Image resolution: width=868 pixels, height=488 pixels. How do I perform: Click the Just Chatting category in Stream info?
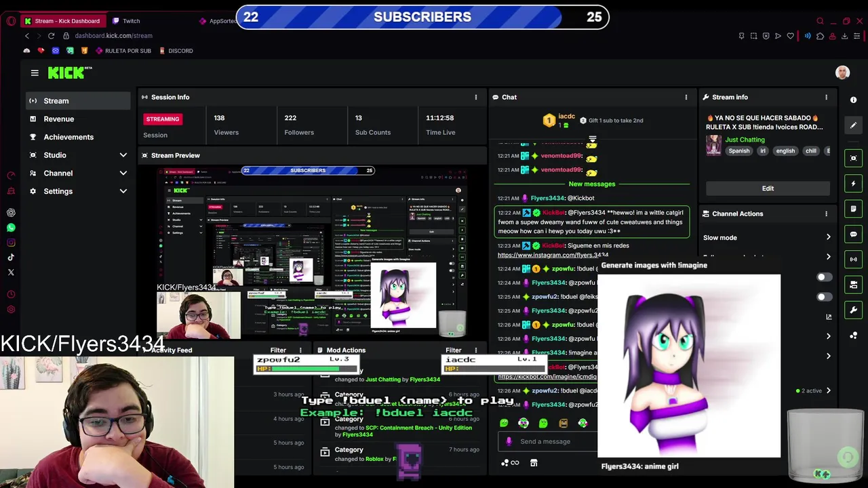tap(745, 140)
